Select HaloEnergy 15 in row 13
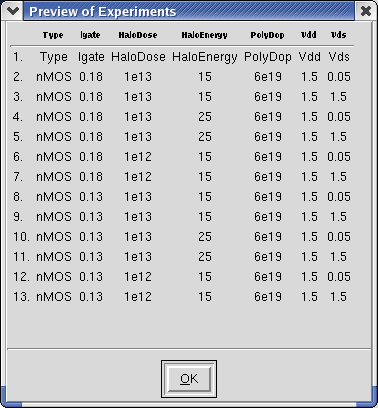378x408 pixels. coord(205,297)
